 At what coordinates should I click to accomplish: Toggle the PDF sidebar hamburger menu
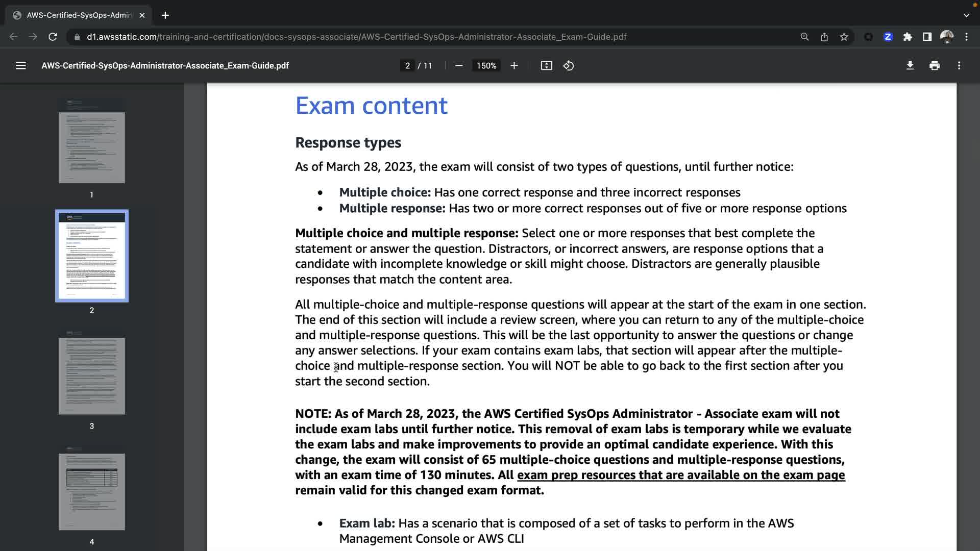coord(20,65)
